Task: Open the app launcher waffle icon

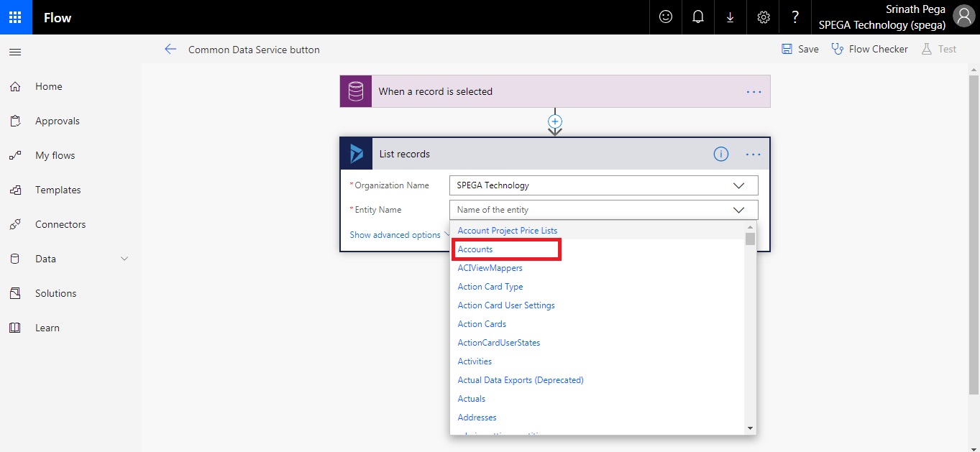Action: click(x=16, y=17)
